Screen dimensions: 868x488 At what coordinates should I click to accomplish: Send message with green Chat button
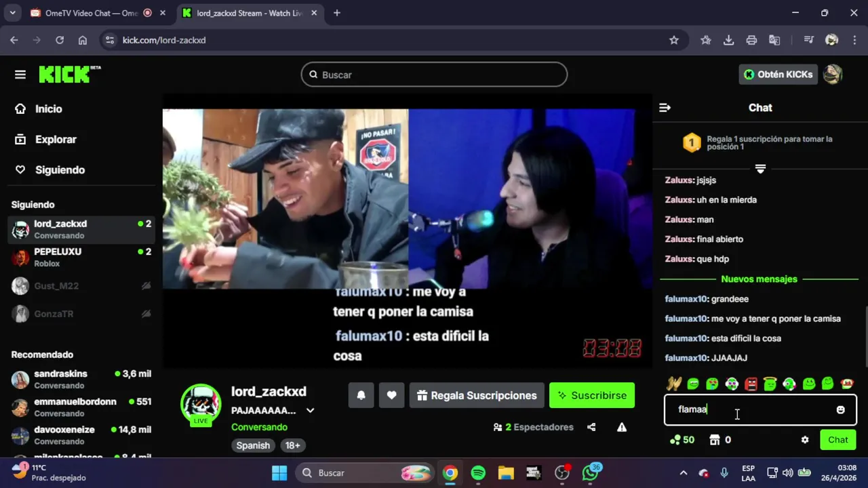(838, 440)
